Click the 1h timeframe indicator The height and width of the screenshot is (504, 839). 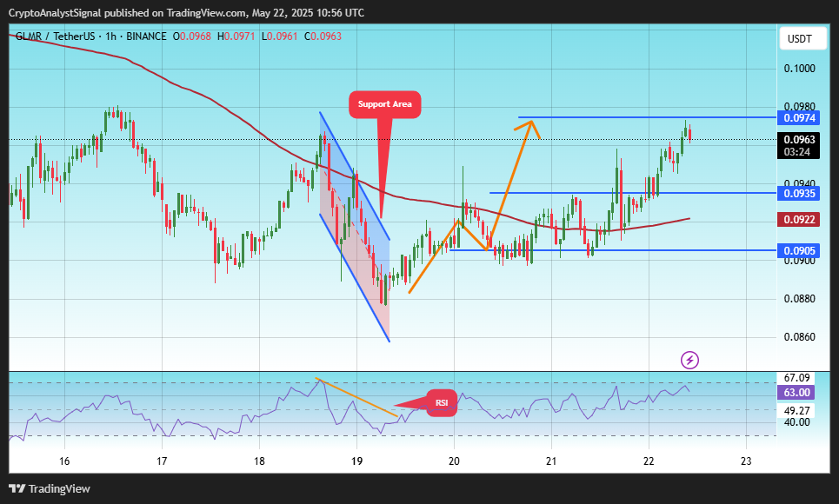[110, 36]
